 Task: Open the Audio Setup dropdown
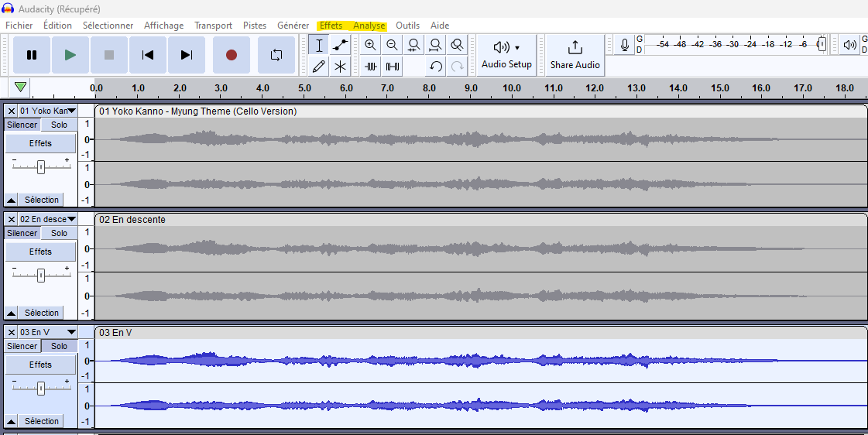point(506,55)
